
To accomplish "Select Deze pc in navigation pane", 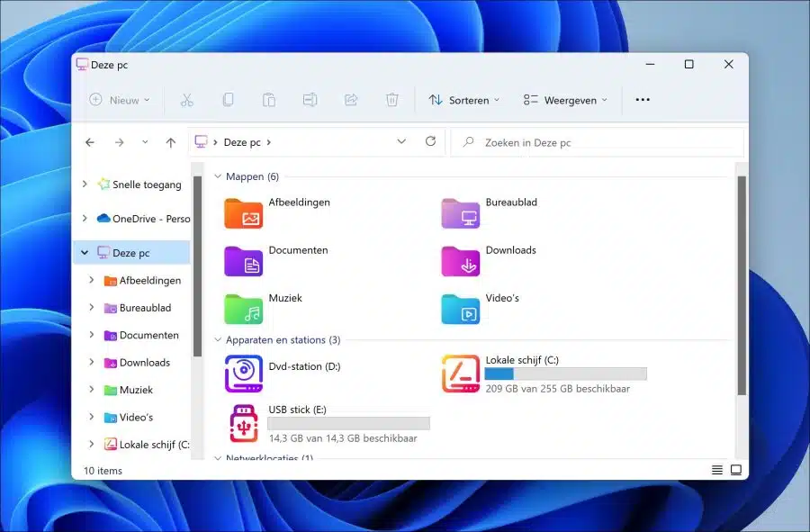I will coord(131,253).
